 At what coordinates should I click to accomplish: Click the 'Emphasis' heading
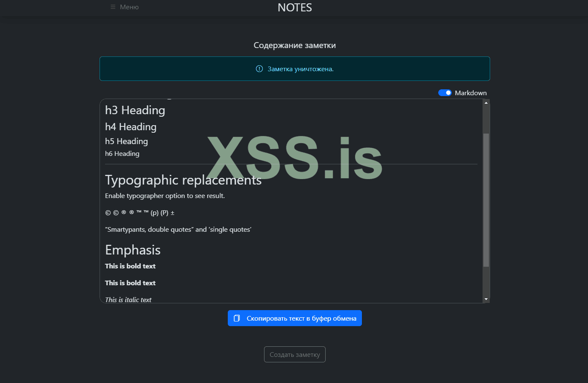pyautogui.click(x=133, y=250)
